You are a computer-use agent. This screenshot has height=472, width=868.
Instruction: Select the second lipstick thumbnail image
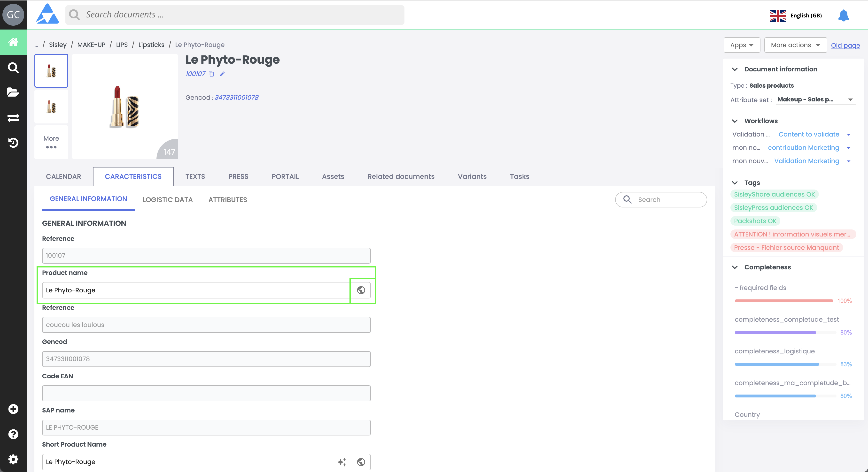click(51, 107)
